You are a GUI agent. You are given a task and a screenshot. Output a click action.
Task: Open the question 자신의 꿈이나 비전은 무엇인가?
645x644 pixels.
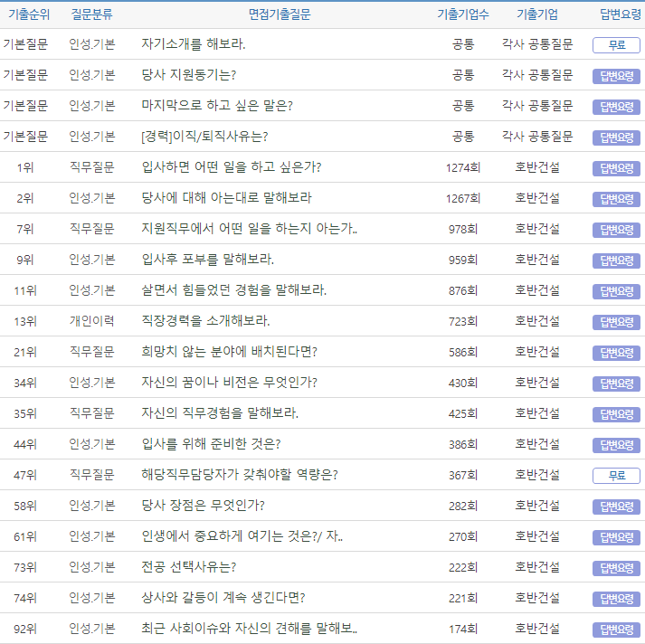coord(229,383)
